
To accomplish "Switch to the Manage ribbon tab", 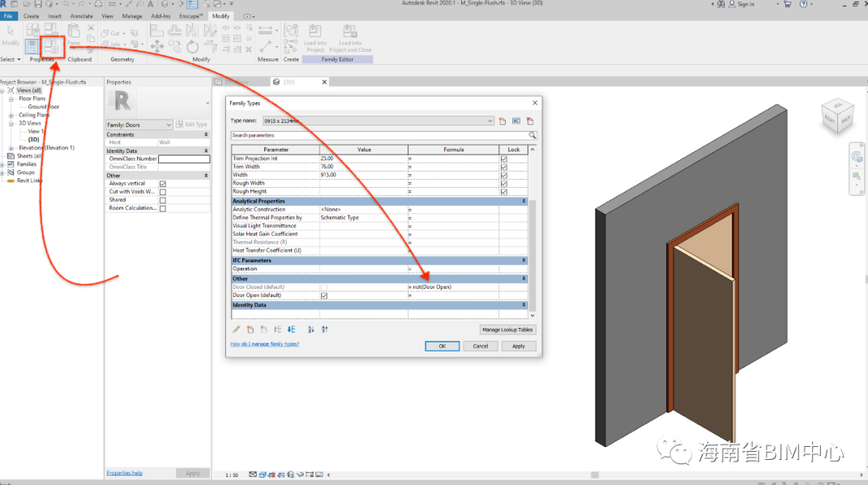I will 131,16.
